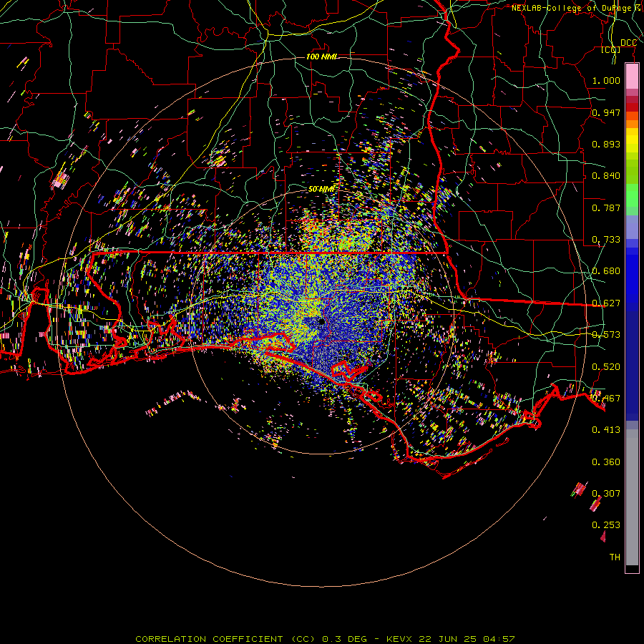Click the DCC product label

(628, 42)
